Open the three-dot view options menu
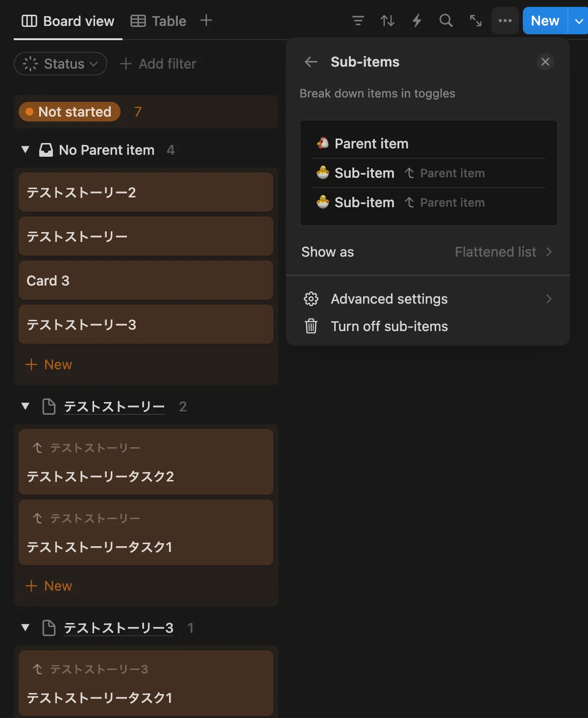588x718 pixels. (x=505, y=21)
